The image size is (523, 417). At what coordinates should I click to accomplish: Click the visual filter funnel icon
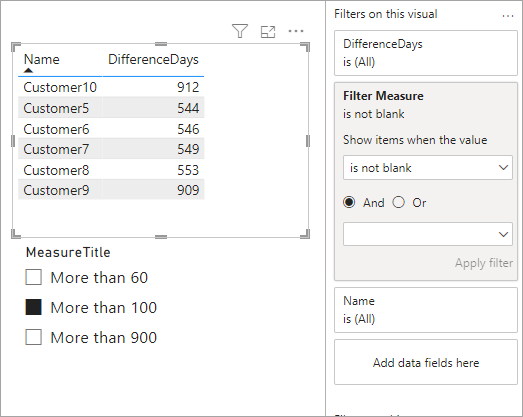pos(240,31)
